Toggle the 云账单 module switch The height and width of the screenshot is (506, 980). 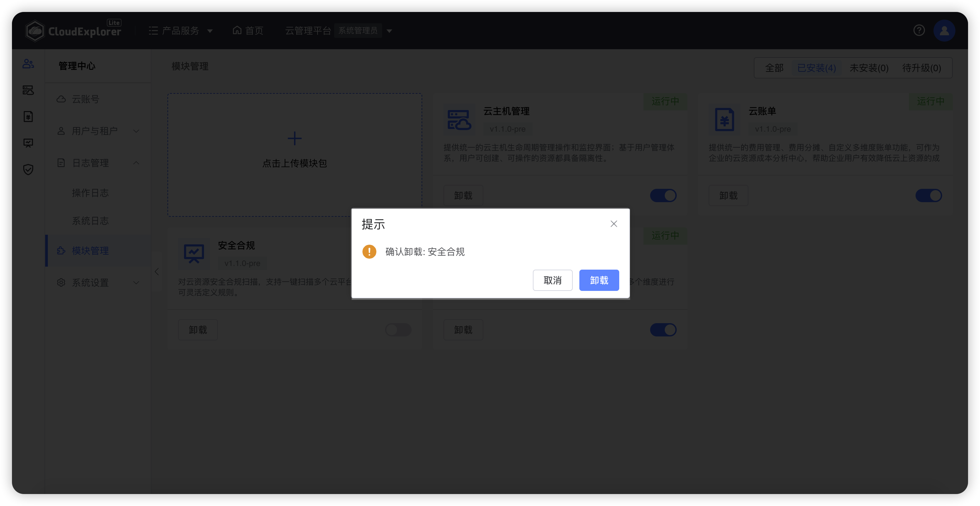coord(929,196)
